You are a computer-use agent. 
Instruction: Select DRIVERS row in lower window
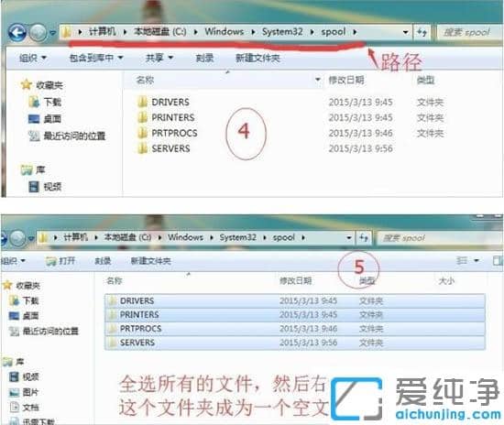click(295, 301)
